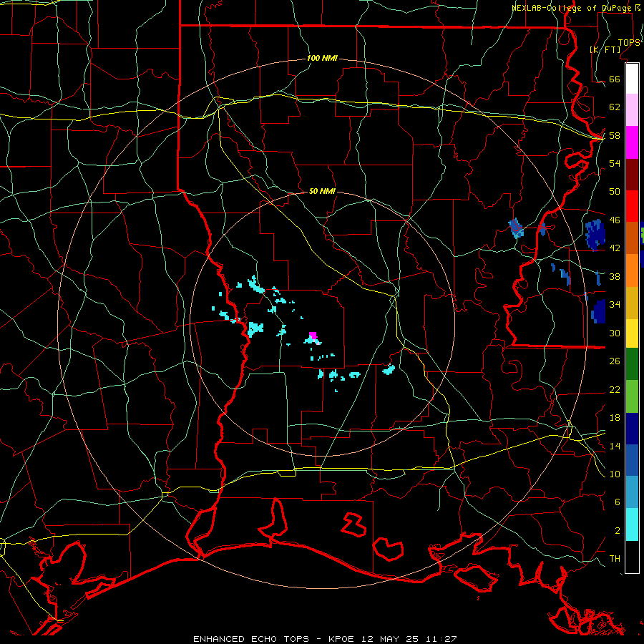The image size is (644, 644).
Task: Click the light blue 14 kft swatch
Action: (632, 492)
